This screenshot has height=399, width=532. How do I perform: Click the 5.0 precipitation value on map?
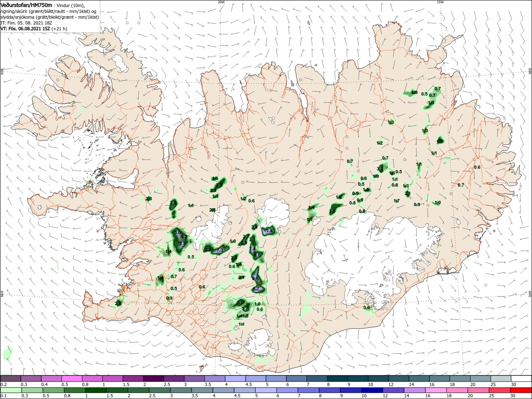[178, 232]
